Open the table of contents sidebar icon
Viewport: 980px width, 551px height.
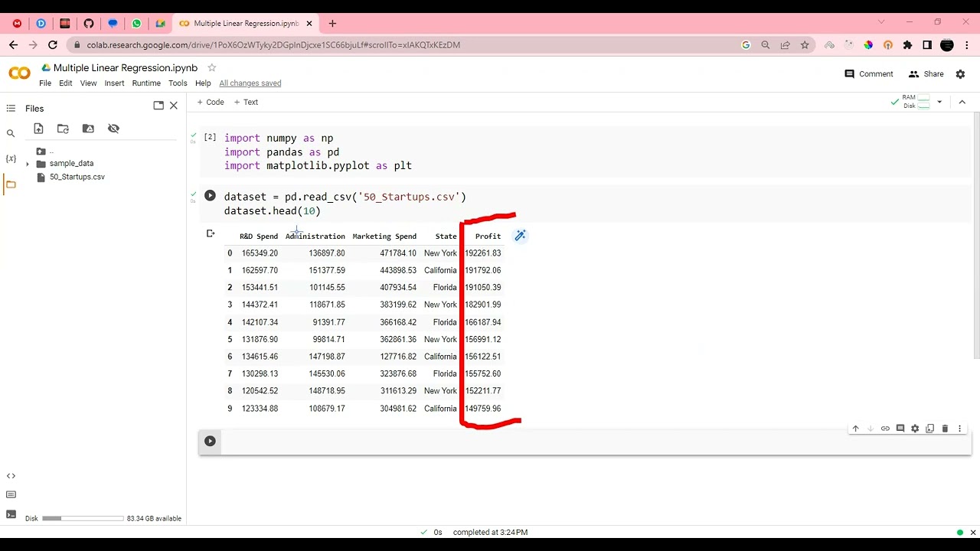[x=11, y=109]
